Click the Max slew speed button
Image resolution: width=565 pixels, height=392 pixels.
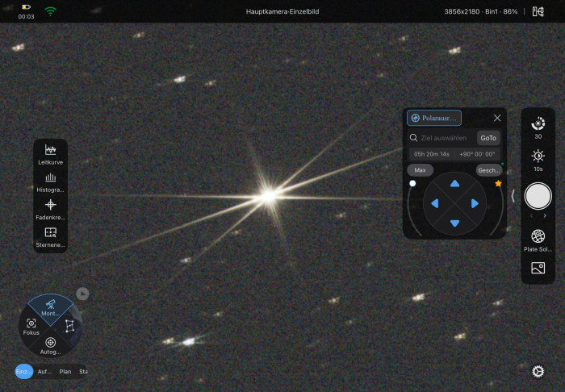[x=421, y=170]
